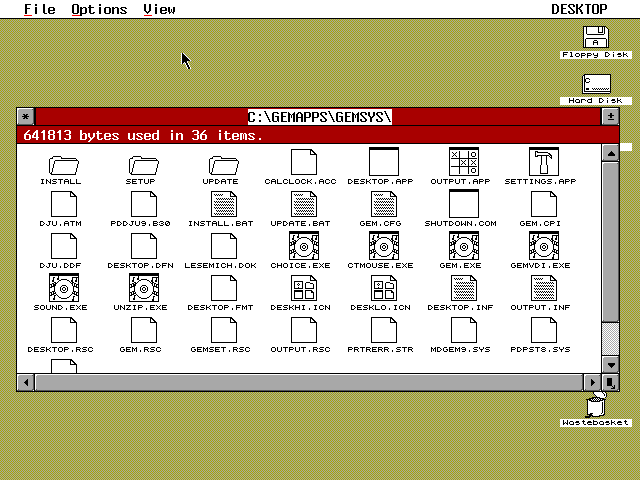This screenshot has width=640, height=480.
Task: Select the DJU.ATM file icon
Action: (64, 204)
